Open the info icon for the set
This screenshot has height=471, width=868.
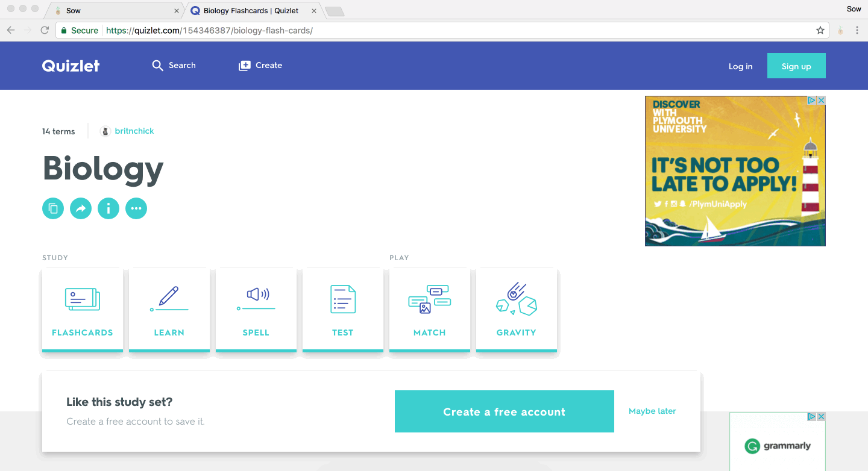[x=108, y=208]
